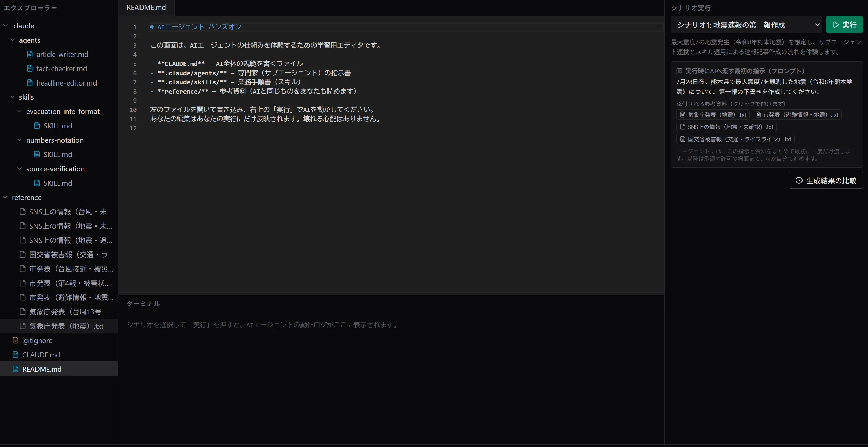This screenshot has height=447, width=868.
Task: Collapse the agents folder chevron
Action: point(13,40)
